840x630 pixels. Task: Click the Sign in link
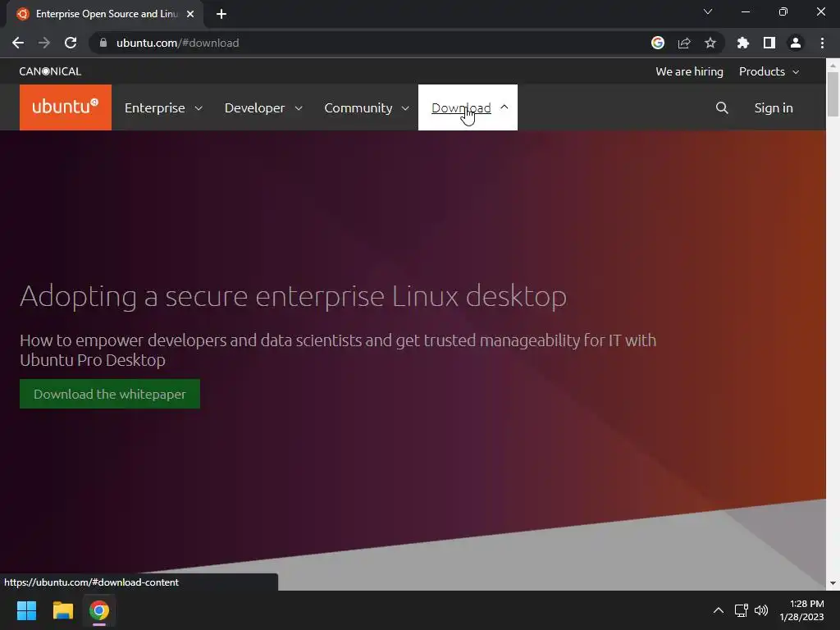tap(774, 107)
